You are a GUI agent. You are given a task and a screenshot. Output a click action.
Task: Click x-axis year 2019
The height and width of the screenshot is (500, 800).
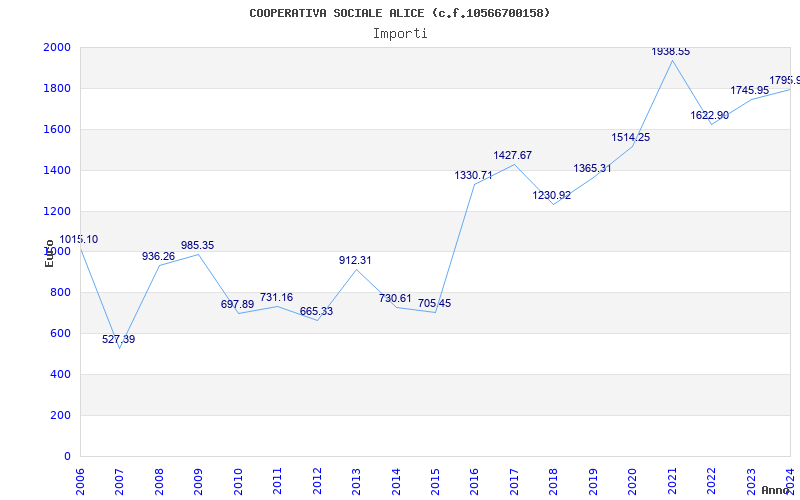pos(594,482)
